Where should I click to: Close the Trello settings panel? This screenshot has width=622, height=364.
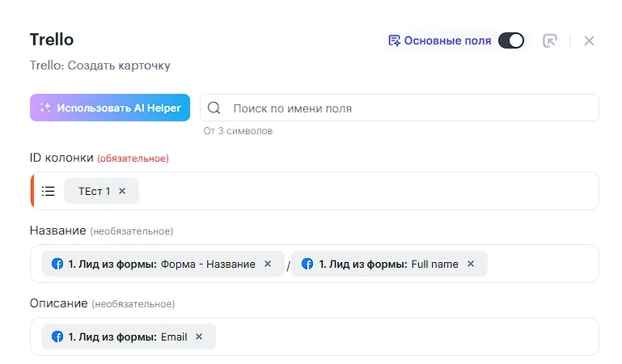589,40
